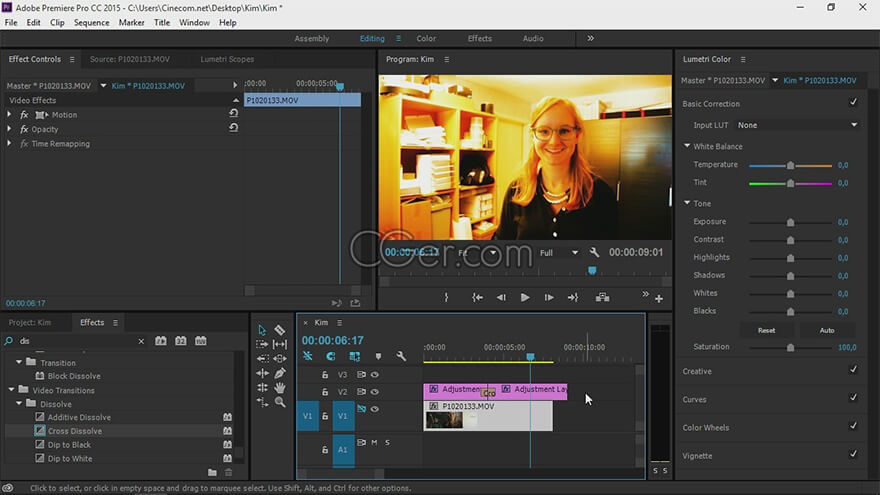Go to Out point button
880x495 pixels.
click(x=573, y=297)
